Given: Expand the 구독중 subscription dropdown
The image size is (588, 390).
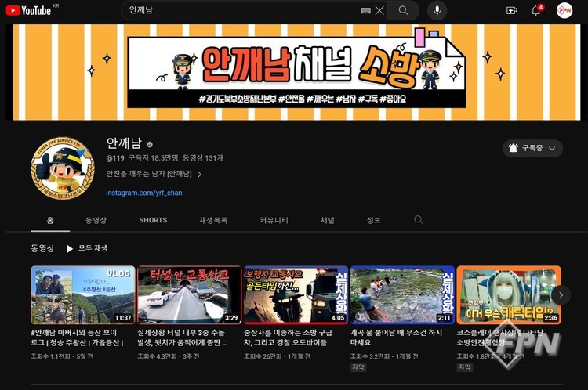Looking at the screenshot, I should [x=533, y=148].
